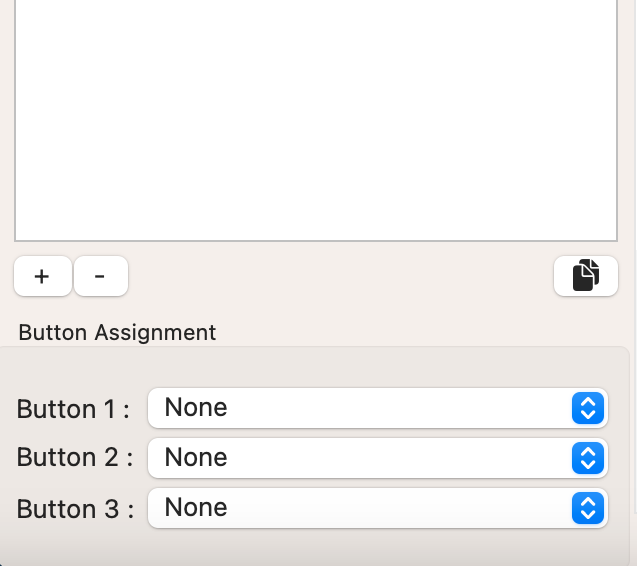Click the blank space between minus and copy buttons
This screenshot has width=637, height=566.
click(x=340, y=276)
